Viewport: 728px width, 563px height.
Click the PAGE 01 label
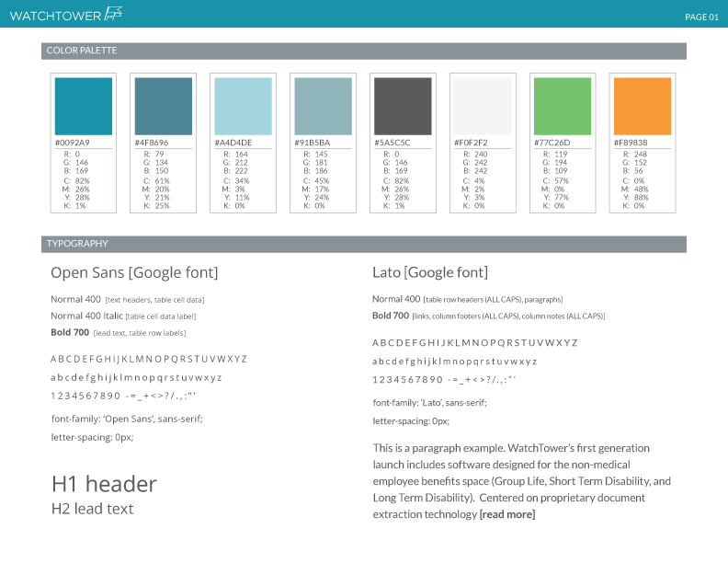pyautogui.click(x=701, y=17)
